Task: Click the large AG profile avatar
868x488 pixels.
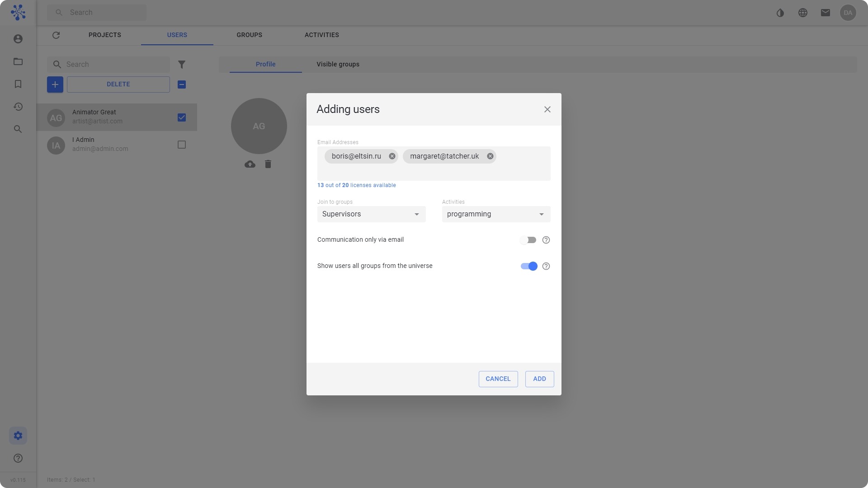Action: click(259, 126)
